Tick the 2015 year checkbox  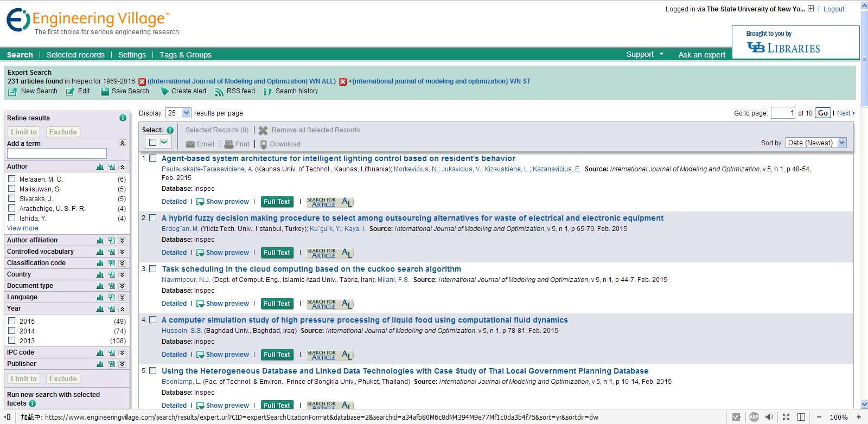pos(11,321)
